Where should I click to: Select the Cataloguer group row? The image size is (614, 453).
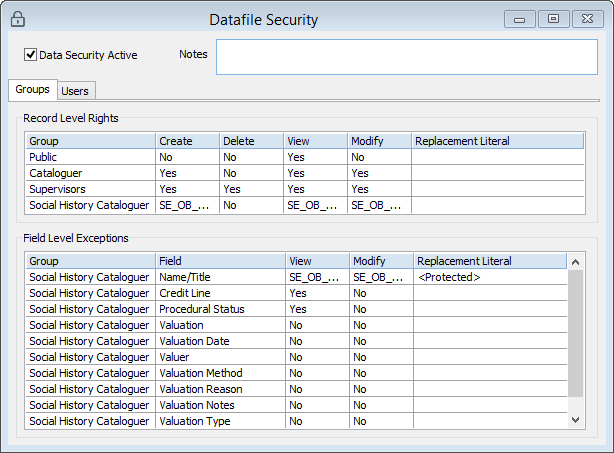[x=305, y=173]
